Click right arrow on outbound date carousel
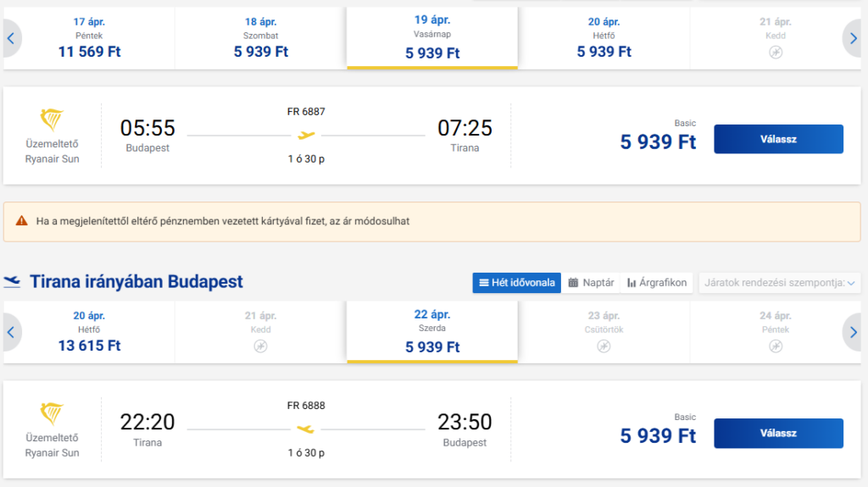This screenshot has width=868, height=487. coord(855,38)
